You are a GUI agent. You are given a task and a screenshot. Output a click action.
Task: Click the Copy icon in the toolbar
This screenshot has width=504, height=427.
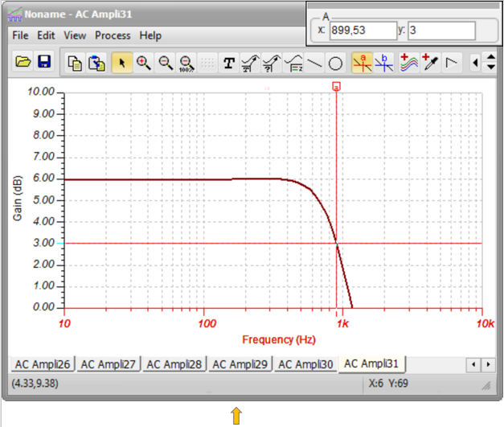(75, 62)
